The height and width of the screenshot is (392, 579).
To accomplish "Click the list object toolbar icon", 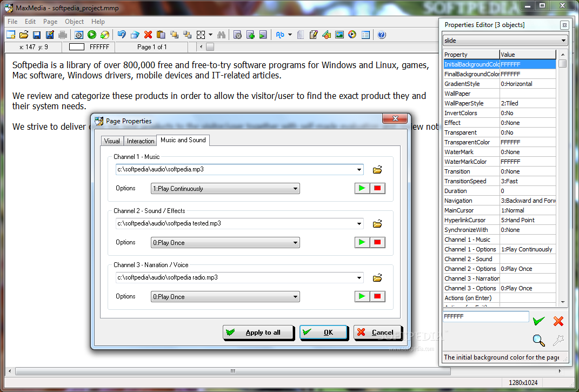I will [365, 35].
